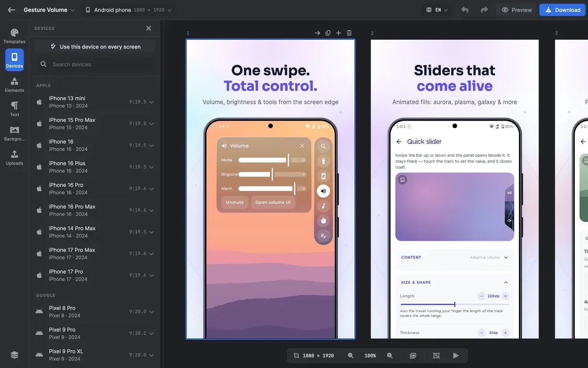Image resolution: width=588 pixels, height=368 pixels.
Task: Expand the iPhone 16 Plus chevron
Action: point(151,167)
